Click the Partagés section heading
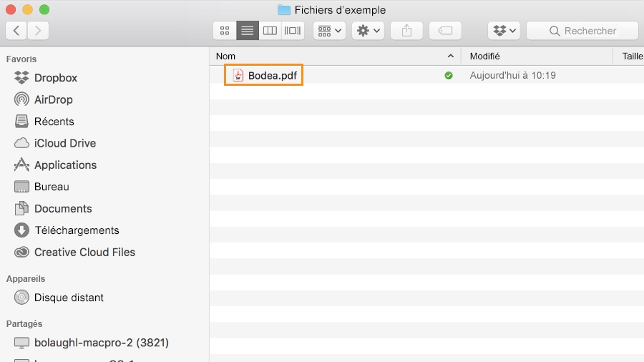 click(24, 324)
